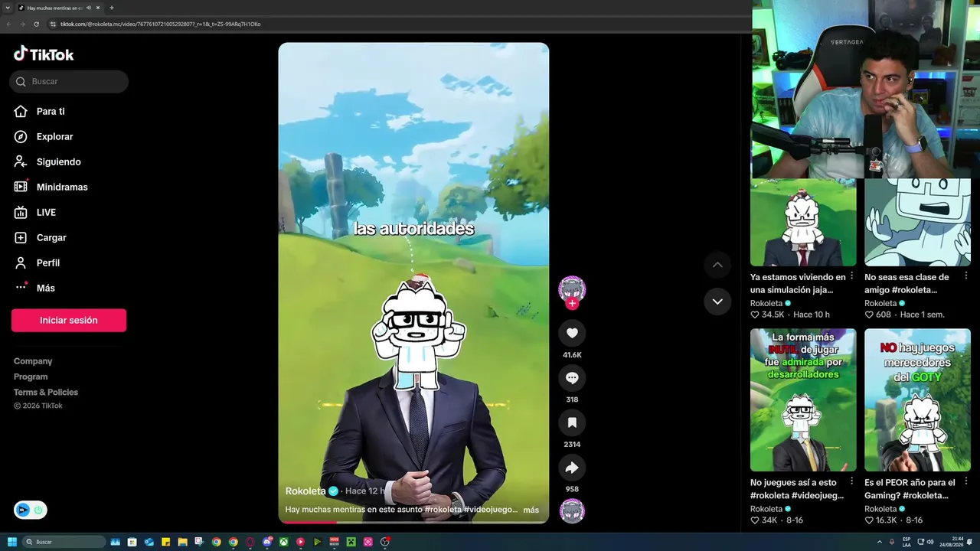Expand the Program footer section
The height and width of the screenshot is (551, 980).
(x=31, y=377)
